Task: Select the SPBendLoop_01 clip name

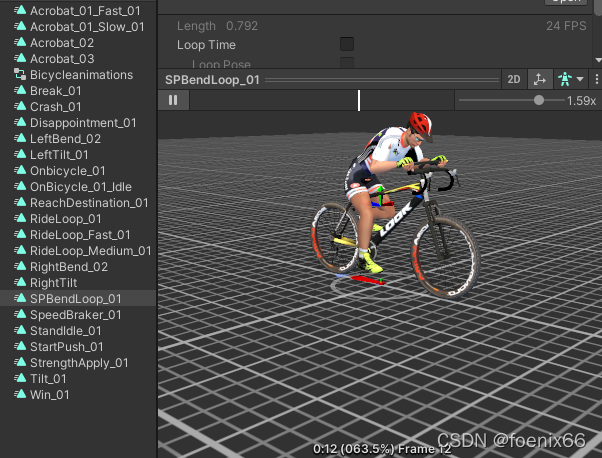Action: pos(76,299)
